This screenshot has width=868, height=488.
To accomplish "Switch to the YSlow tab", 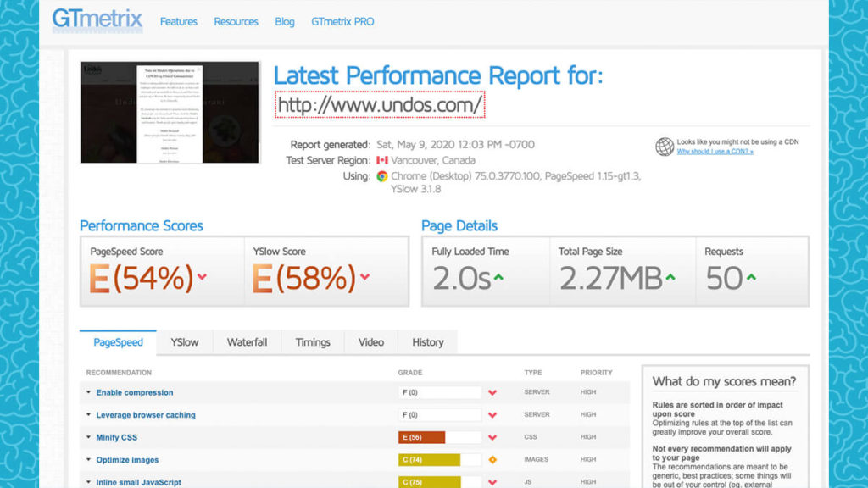I will click(184, 342).
